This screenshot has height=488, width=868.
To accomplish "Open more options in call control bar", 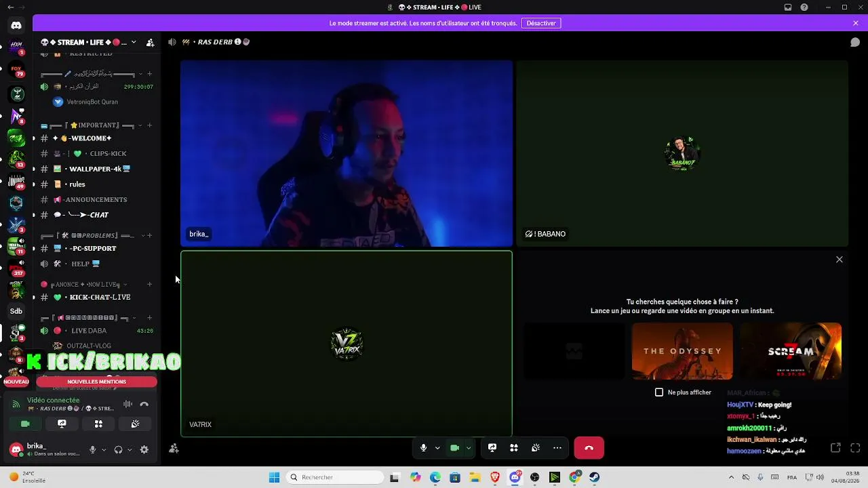I will (x=557, y=447).
